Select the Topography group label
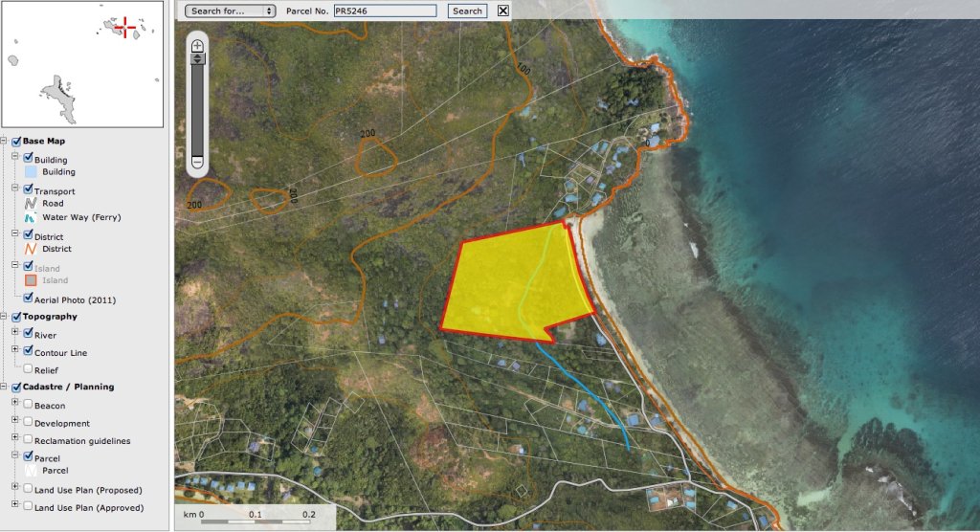 [50, 317]
